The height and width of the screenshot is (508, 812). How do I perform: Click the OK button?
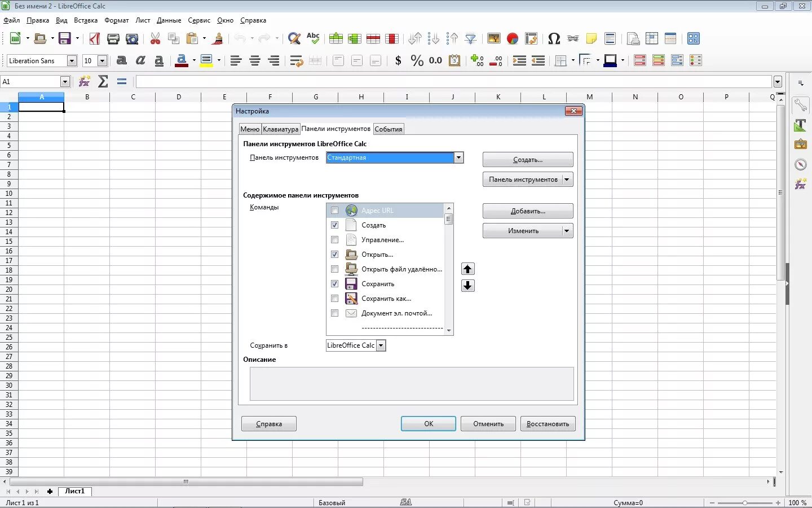[x=429, y=423]
